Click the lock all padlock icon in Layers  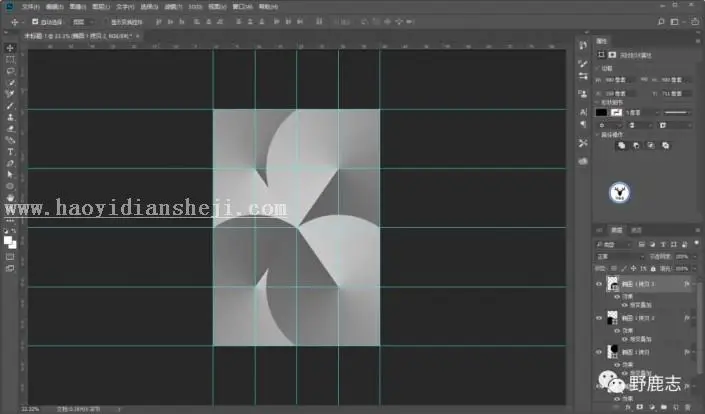coord(653,268)
